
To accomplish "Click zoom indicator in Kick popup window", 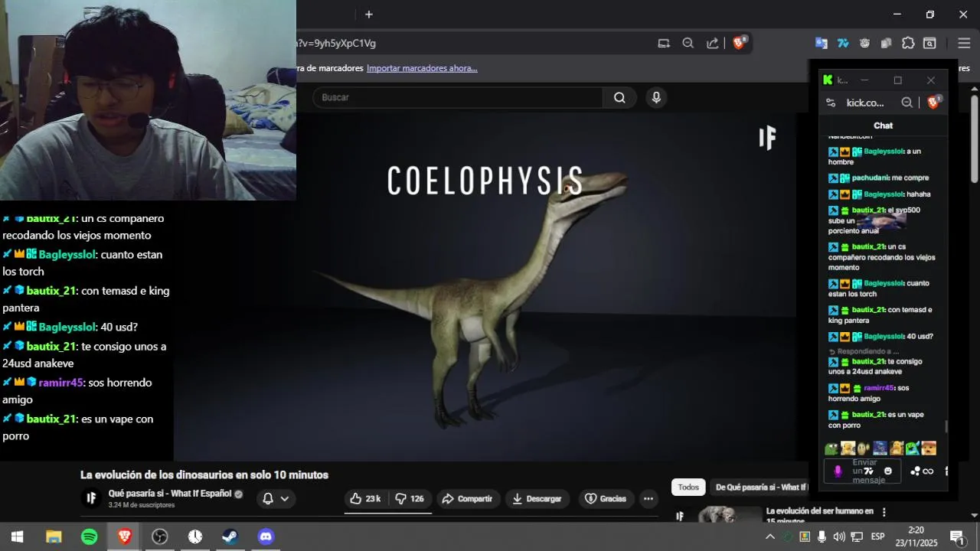I will (907, 103).
